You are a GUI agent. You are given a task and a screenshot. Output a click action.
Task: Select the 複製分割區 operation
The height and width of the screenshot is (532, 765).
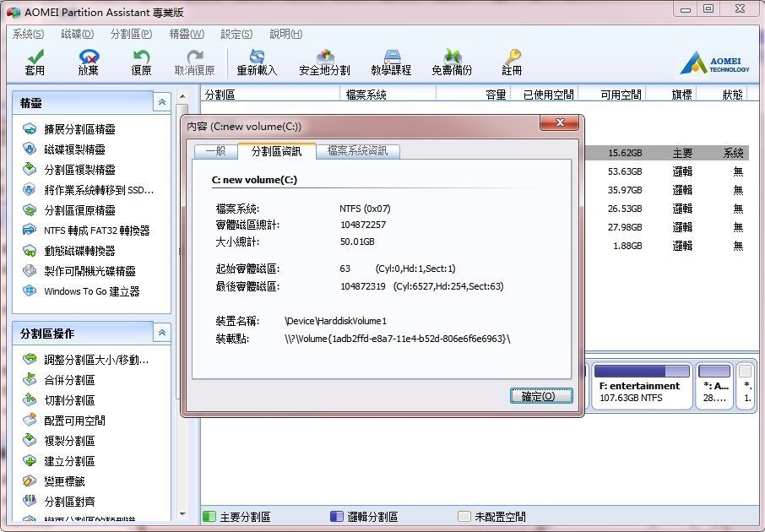pos(69,441)
